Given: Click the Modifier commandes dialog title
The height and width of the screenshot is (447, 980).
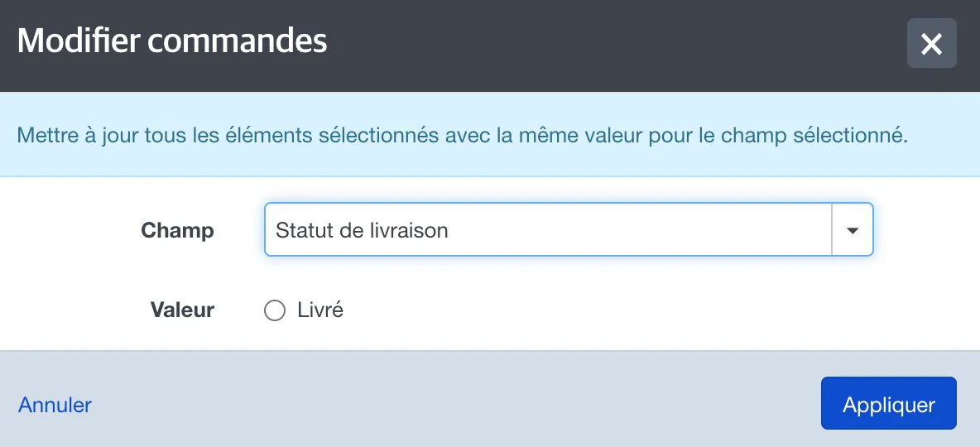Looking at the screenshot, I should point(172,41).
